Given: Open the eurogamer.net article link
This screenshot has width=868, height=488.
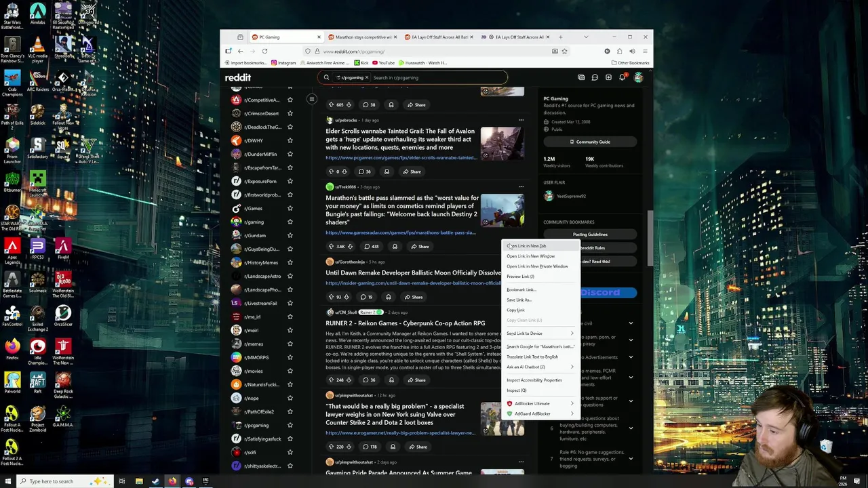Looking at the screenshot, I should pos(400,433).
